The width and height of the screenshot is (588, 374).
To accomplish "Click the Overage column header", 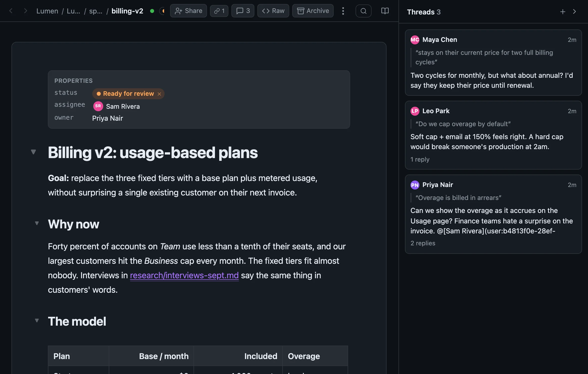I will pos(315,356).
